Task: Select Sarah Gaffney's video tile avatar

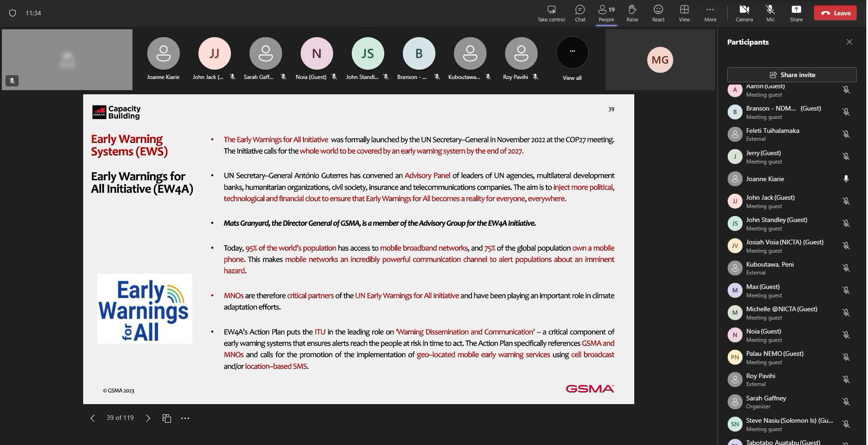Action: point(265,53)
